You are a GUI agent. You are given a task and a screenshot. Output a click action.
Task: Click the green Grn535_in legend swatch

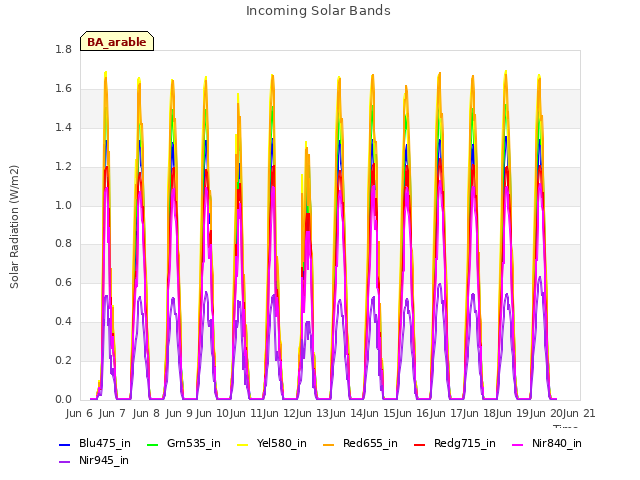153,444
